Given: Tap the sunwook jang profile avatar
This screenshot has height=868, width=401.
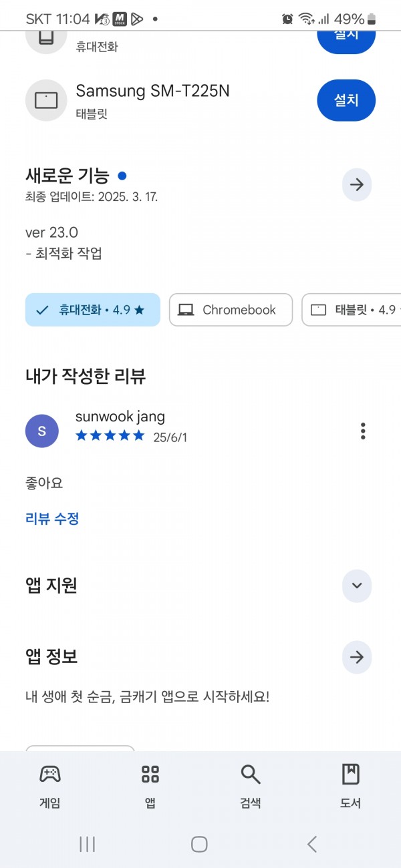Looking at the screenshot, I should click(x=42, y=431).
